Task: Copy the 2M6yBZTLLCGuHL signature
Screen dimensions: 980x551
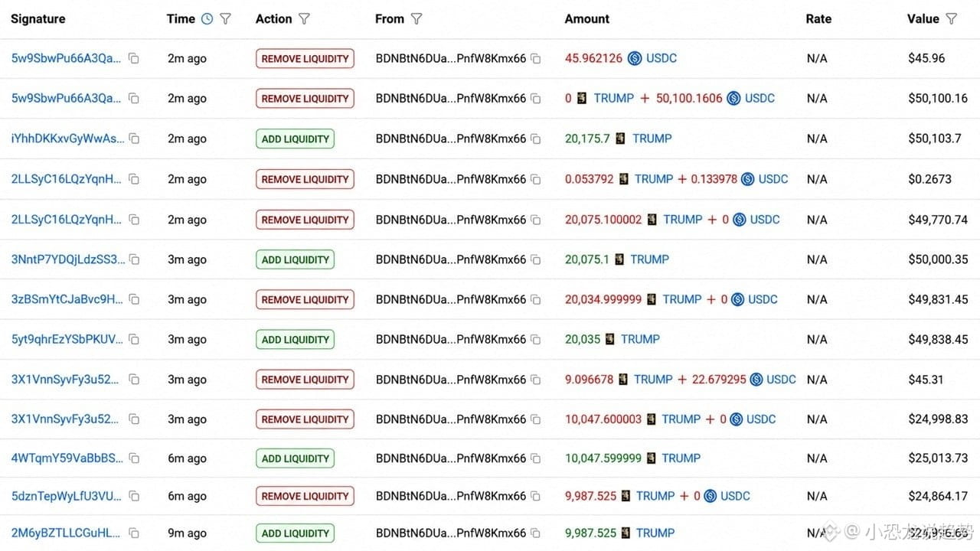Action: [134, 533]
